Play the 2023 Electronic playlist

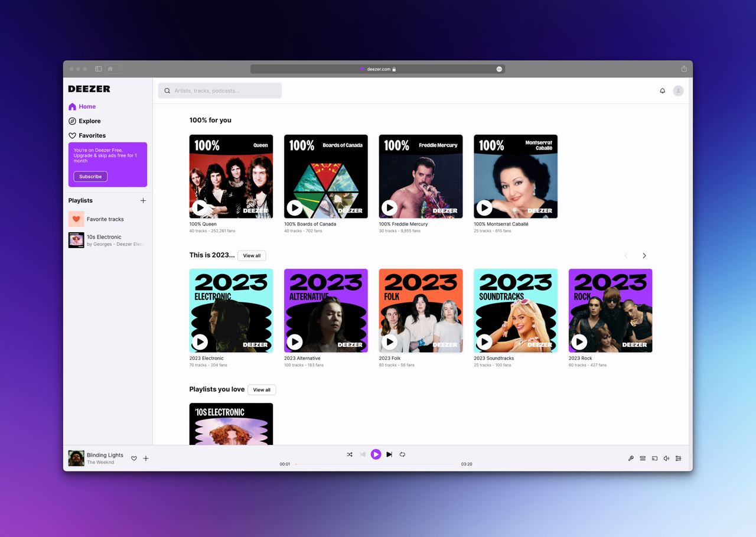coord(200,341)
